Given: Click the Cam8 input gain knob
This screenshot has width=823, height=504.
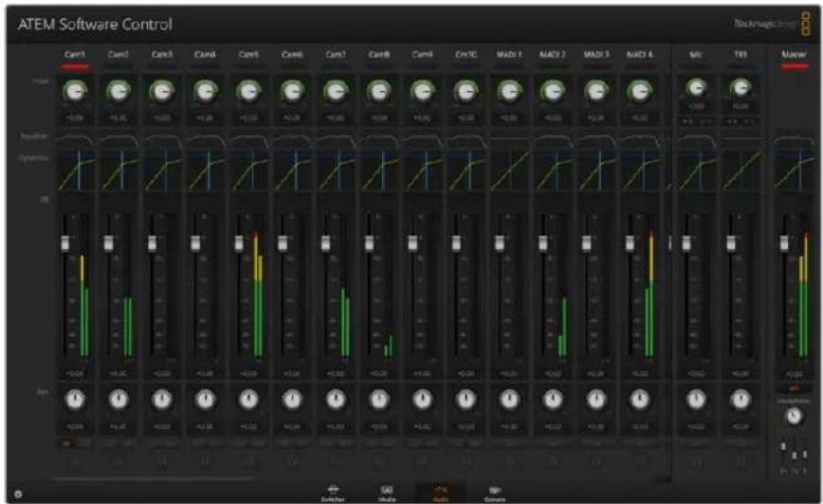Looking at the screenshot, I should click(x=378, y=91).
